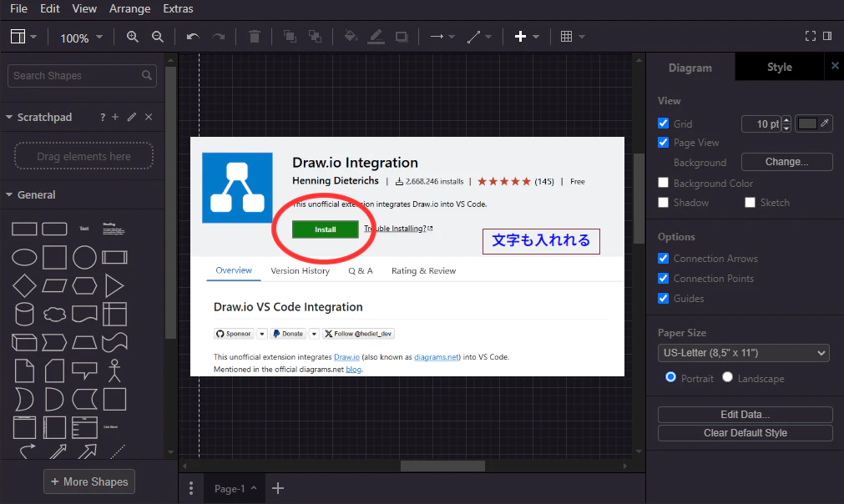Open the View menu
This screenshot has width=844, height=504.
coord(84,8)
